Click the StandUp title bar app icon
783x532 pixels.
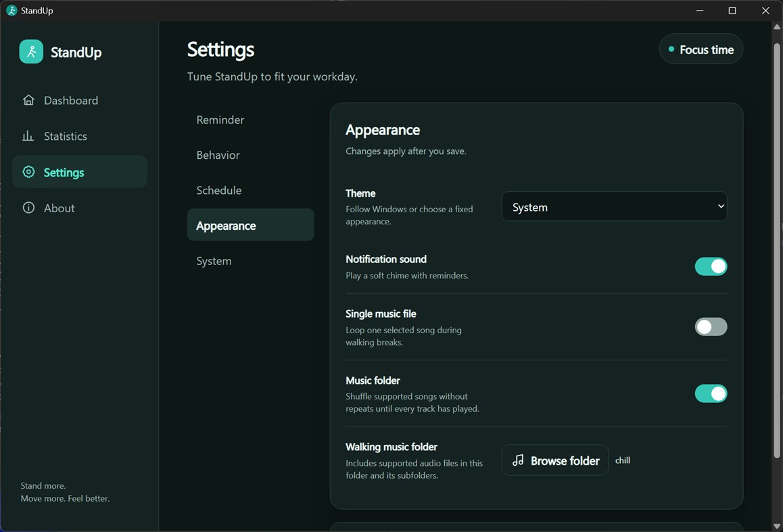[x=11, y=11]
